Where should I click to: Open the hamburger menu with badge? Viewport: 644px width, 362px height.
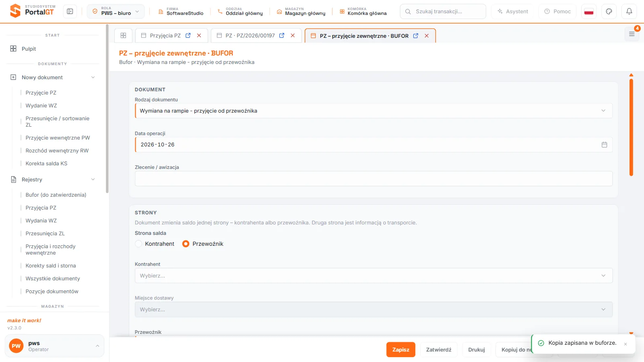tap(632, 34)
